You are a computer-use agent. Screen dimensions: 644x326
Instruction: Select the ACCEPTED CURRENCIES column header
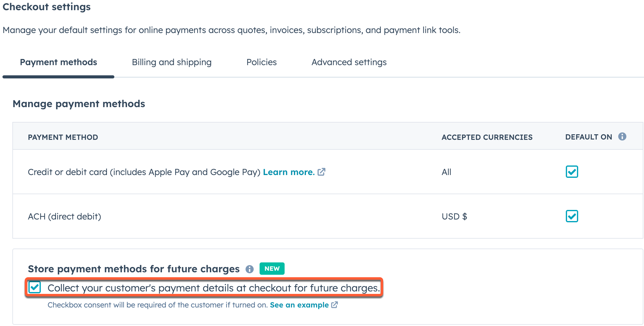pos(487,137)
